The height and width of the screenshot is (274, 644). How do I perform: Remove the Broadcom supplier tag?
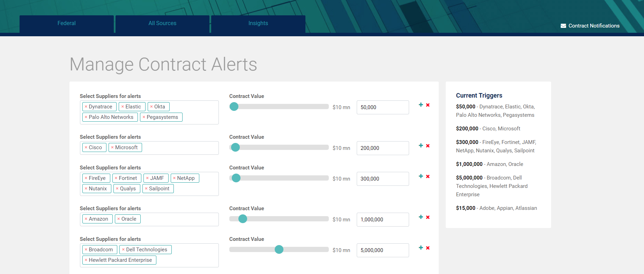pos(86,250)
